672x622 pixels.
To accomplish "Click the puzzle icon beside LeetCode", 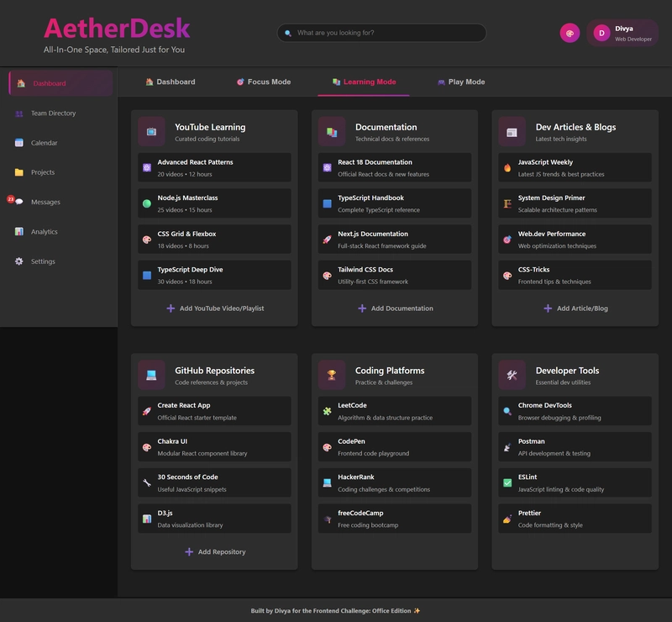I will 327,411.
